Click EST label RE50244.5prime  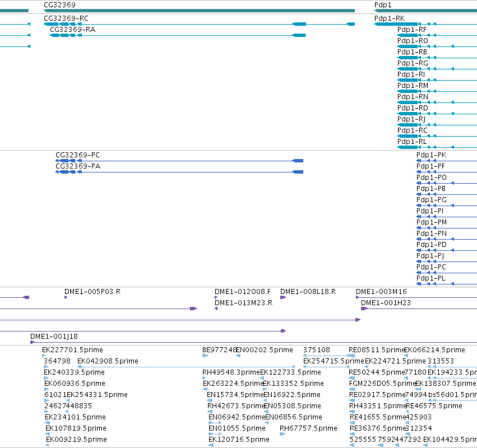377,372
